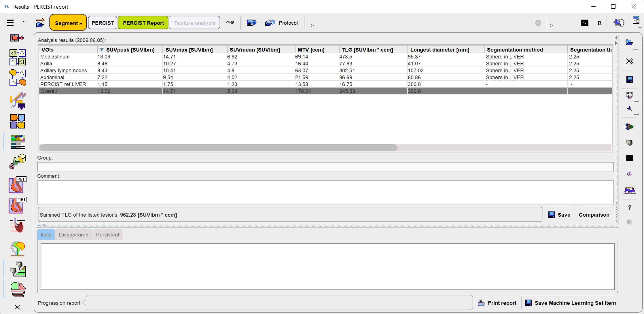Switch to the New lesions tab
This screenshot has width=644, height=314.
[46, 234]
